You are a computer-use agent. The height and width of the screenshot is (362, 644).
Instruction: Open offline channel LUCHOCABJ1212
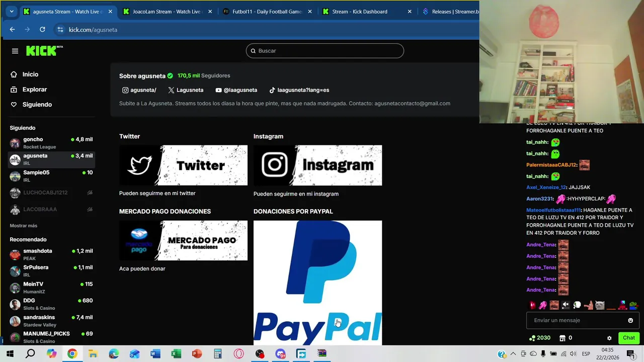click(51, 193)
